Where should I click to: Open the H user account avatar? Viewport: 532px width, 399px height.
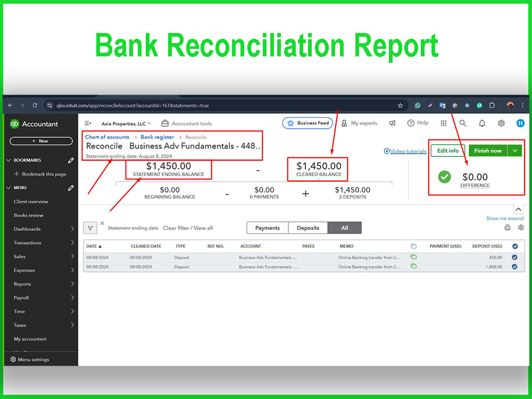coord(520,123)
